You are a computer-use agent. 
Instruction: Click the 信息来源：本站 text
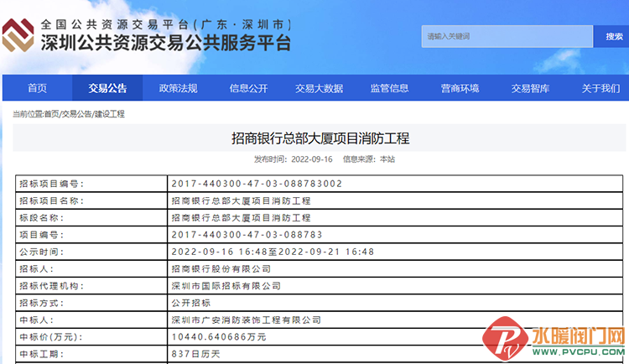[x=369, y=159]
